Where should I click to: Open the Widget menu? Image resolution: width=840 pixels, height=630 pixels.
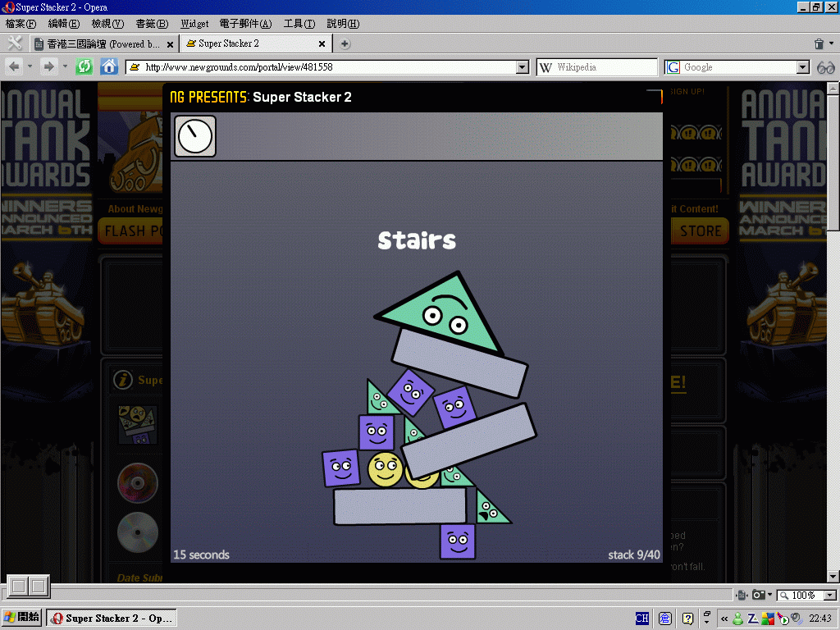[x=194, y=24]
